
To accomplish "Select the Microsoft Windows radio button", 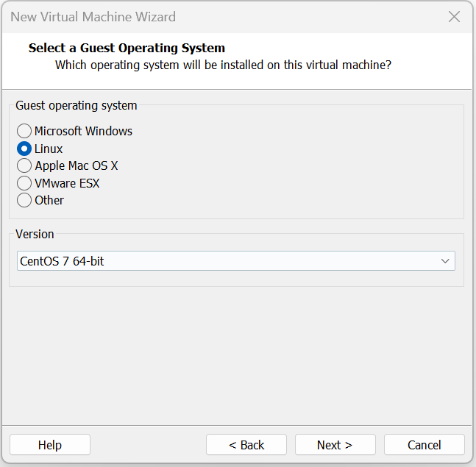I will coord(24,131).
